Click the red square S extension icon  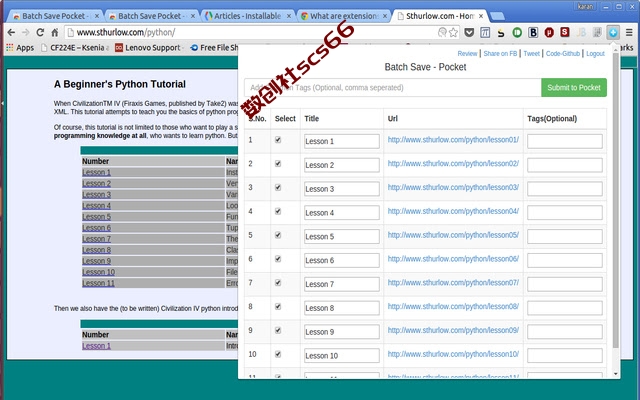[565, 32]
